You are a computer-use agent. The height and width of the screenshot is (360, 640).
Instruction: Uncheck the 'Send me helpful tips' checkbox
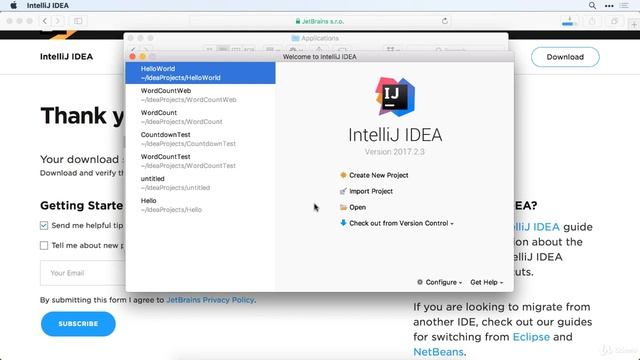[44, 225]
